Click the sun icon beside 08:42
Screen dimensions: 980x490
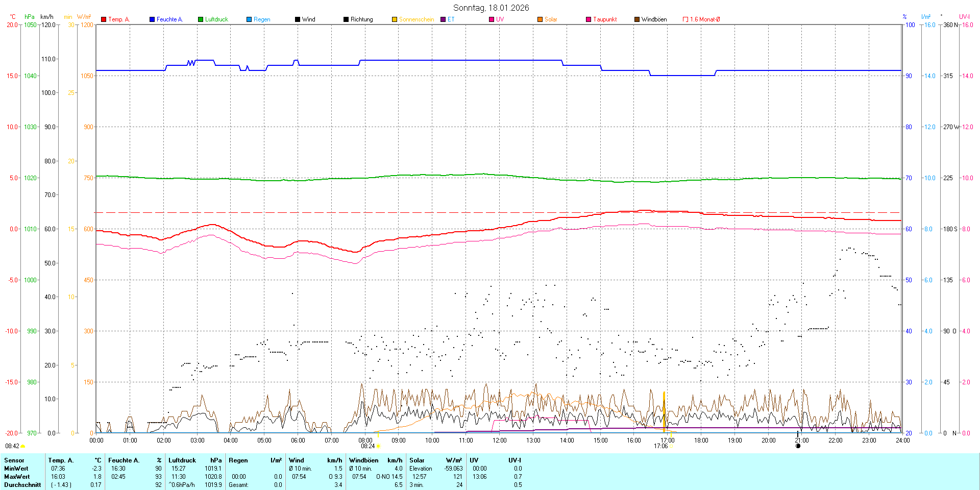23,446
